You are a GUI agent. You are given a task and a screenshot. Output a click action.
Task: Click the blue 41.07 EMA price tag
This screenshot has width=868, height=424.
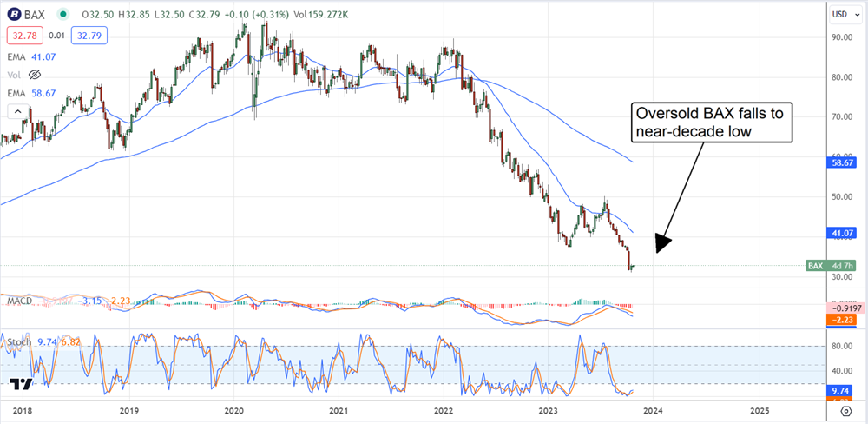[845, 233]
